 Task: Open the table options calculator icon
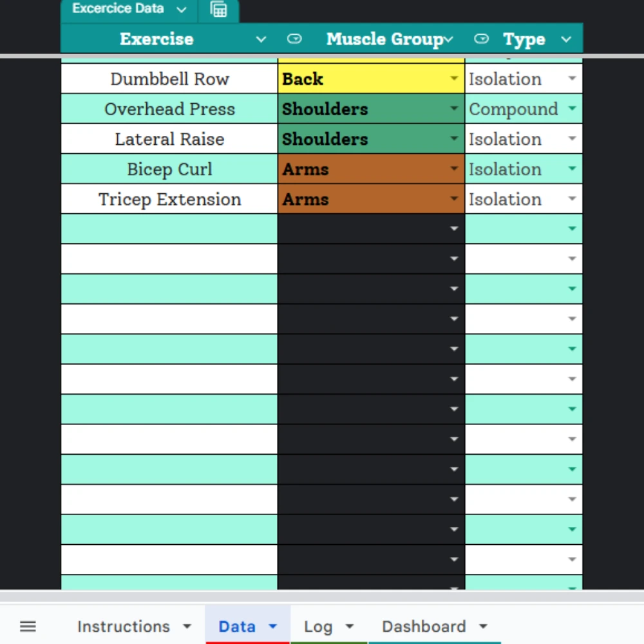219,10
